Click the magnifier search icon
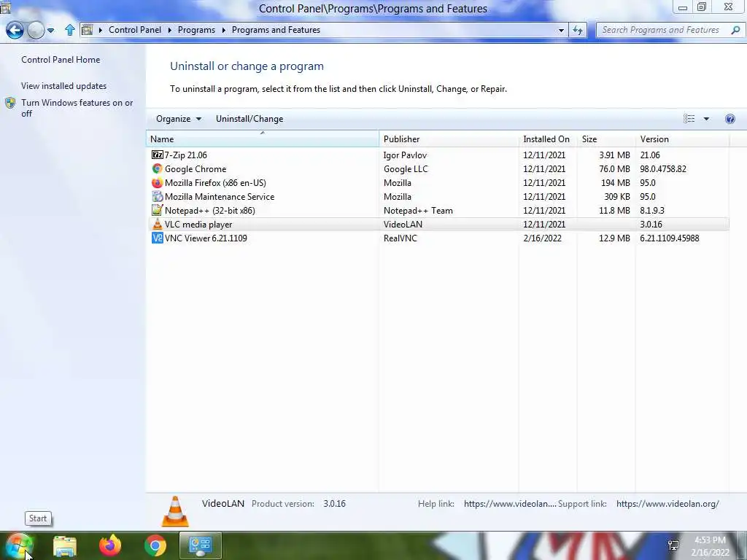This screenshot has height=560, width=747. 735,30
